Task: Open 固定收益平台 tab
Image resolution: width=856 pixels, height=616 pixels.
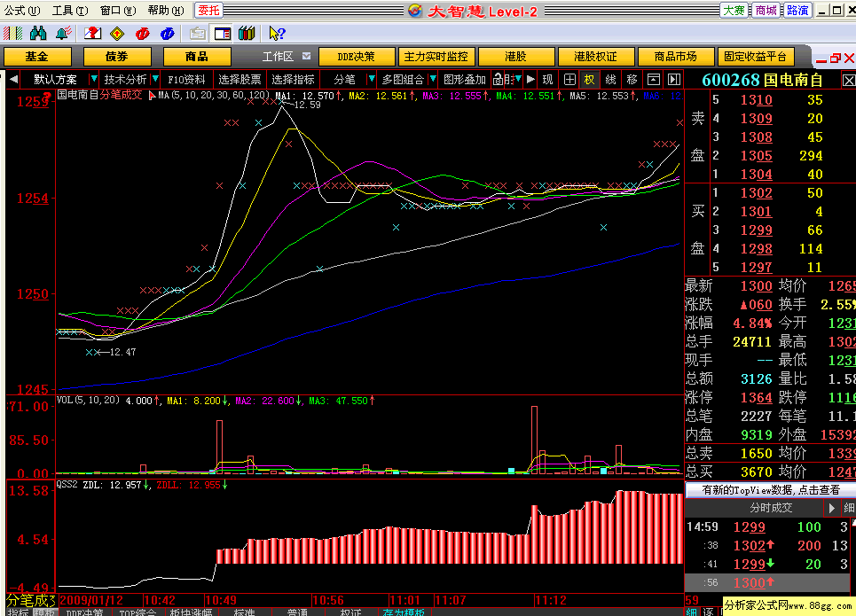Action: (756, 57)
